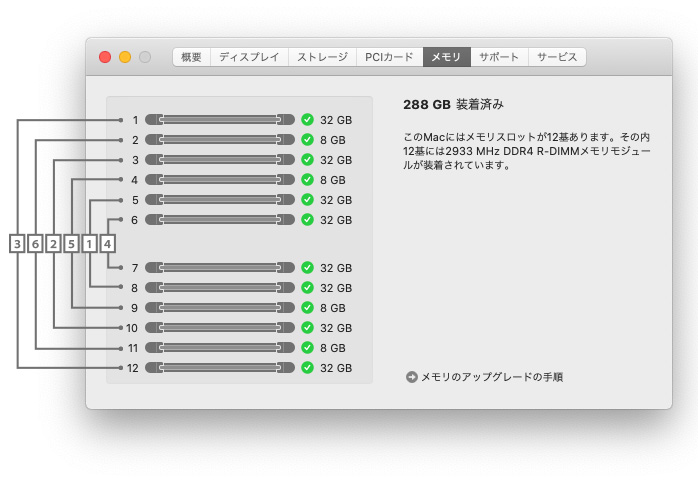Click the green checkmark for slot 7
Image resolution: width=698 pixels, height=483 pixels.
click(308, 268)
